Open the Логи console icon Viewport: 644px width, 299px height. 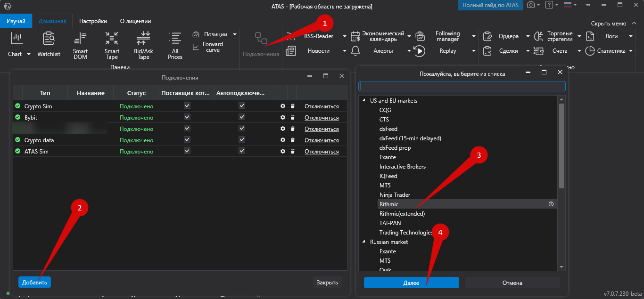point(590,36)
